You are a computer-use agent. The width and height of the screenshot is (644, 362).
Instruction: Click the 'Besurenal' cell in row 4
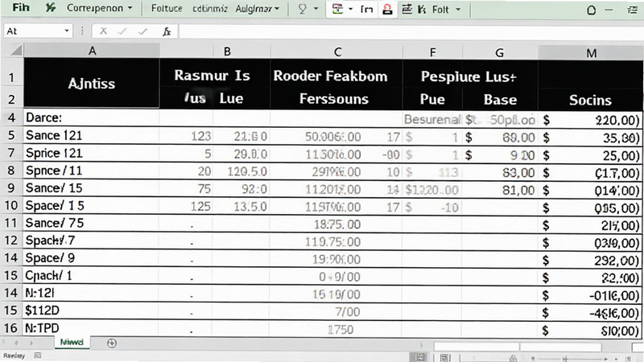(433, 119)
